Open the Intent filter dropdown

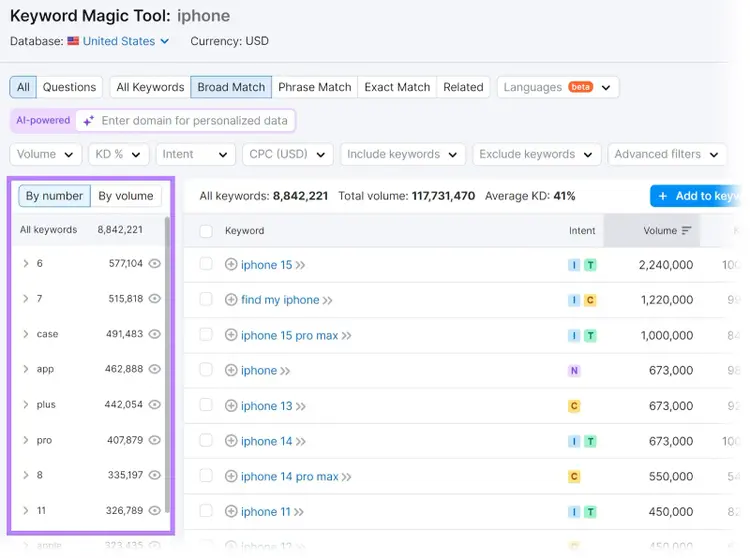pyautogui.click(x=196, y=154)
